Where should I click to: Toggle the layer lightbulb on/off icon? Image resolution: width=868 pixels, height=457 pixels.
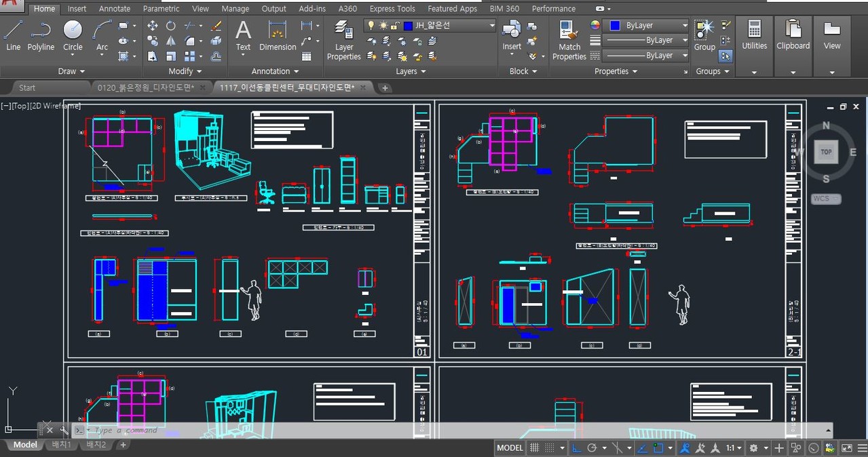[371, 26]
